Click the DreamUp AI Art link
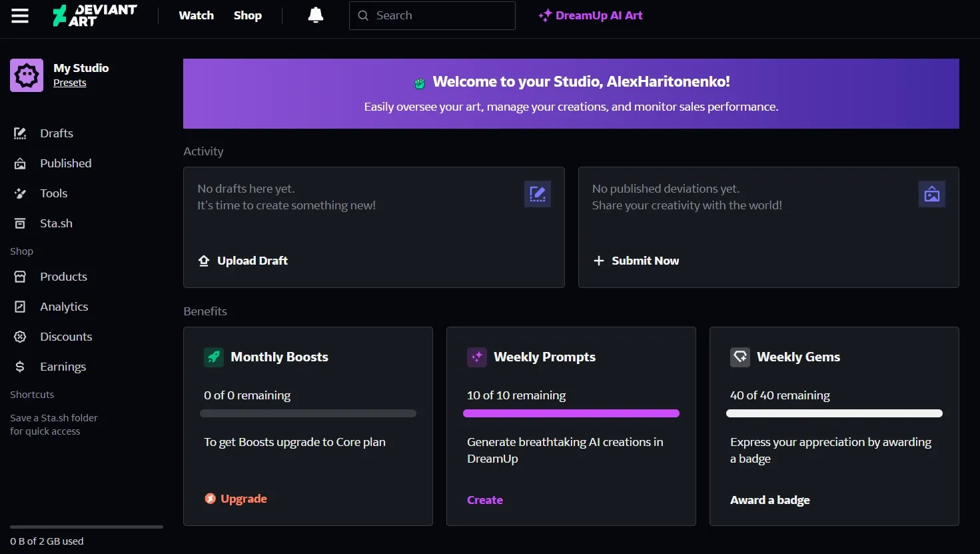 [x=591, y=15]
